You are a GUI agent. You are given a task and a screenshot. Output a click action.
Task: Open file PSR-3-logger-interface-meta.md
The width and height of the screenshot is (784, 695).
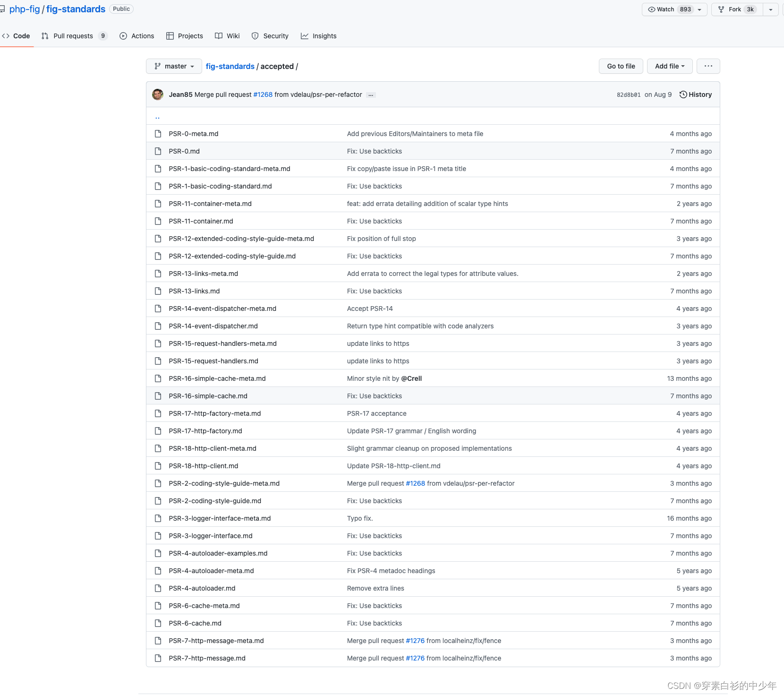[220, 518]
